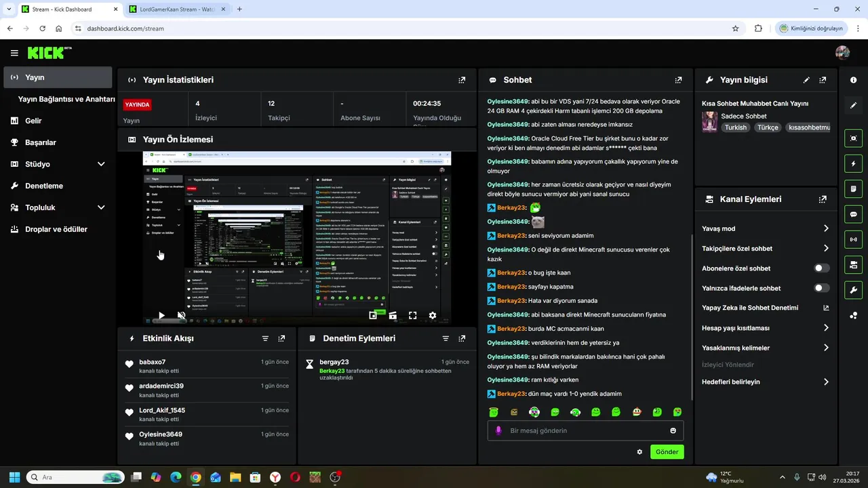Pop out the Kanal Eylemleri panel
This screenshot has height=488, width=868.
tap(823, 199)
